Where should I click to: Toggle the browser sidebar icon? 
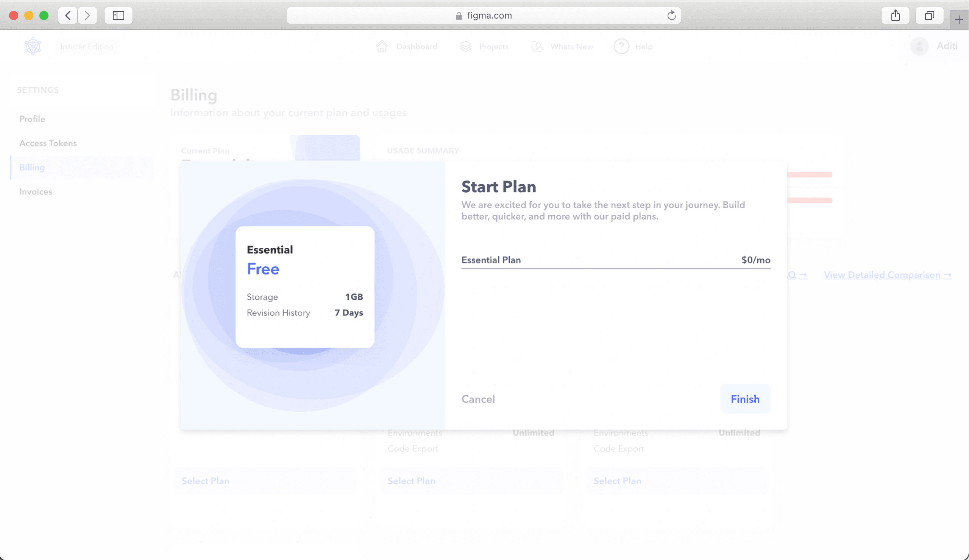[119, 16]
